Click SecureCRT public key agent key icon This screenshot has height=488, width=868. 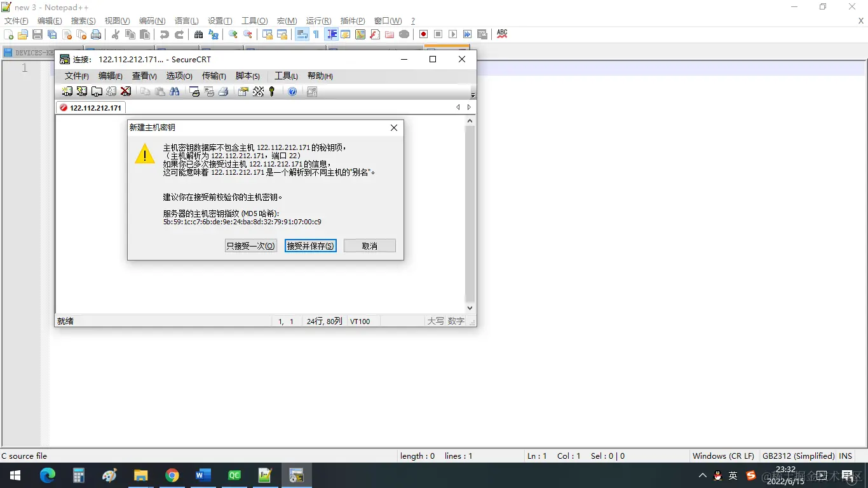(271, 91)
